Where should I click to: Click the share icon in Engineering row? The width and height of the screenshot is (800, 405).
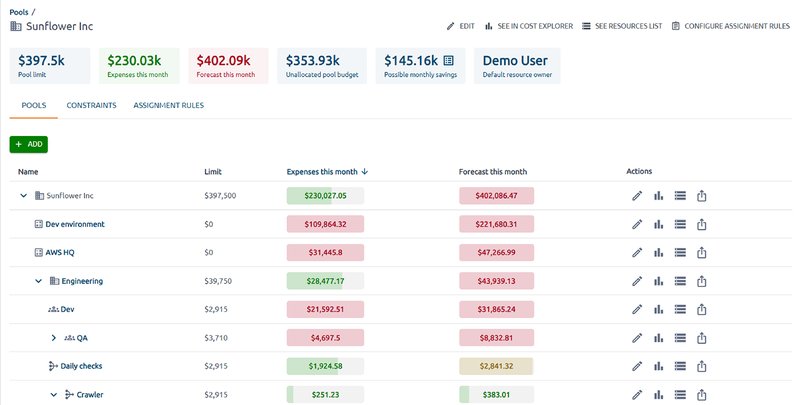(701, 281)
